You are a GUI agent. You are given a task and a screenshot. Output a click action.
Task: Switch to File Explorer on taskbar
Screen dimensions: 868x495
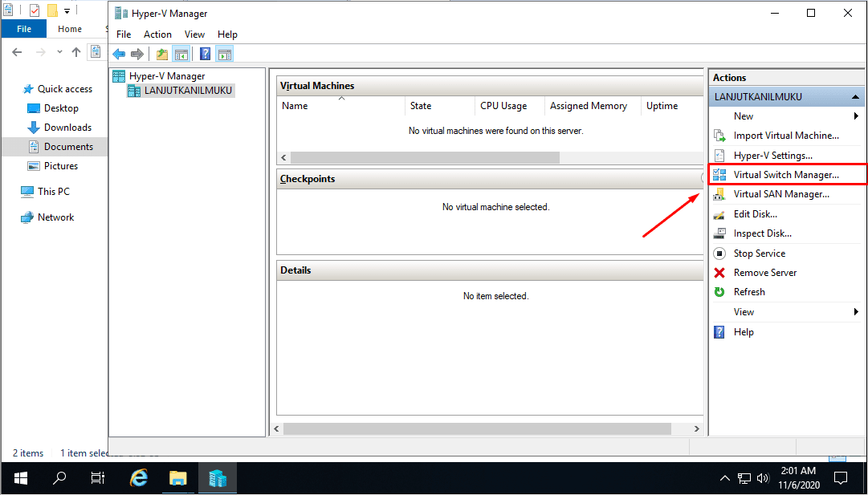(177, 478)
